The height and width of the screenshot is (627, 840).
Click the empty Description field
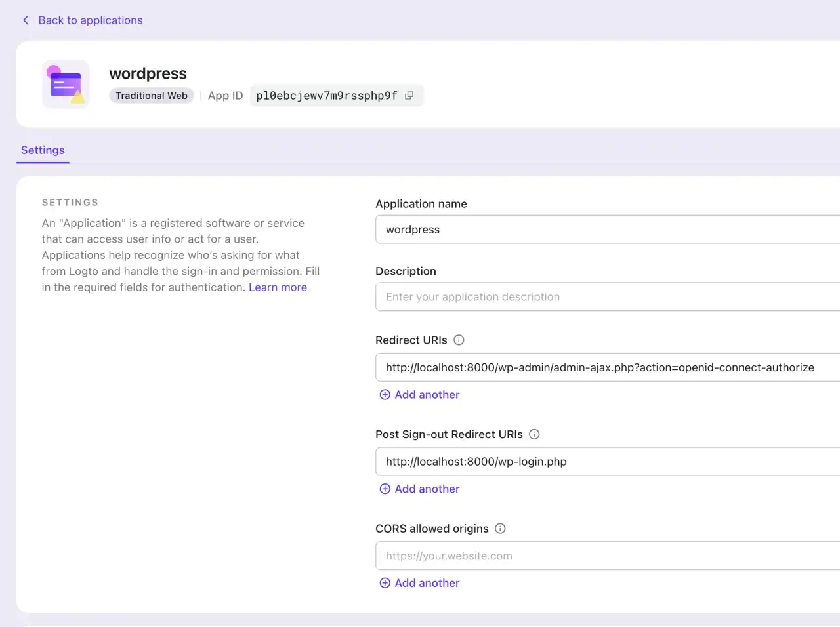coord(591,296)
